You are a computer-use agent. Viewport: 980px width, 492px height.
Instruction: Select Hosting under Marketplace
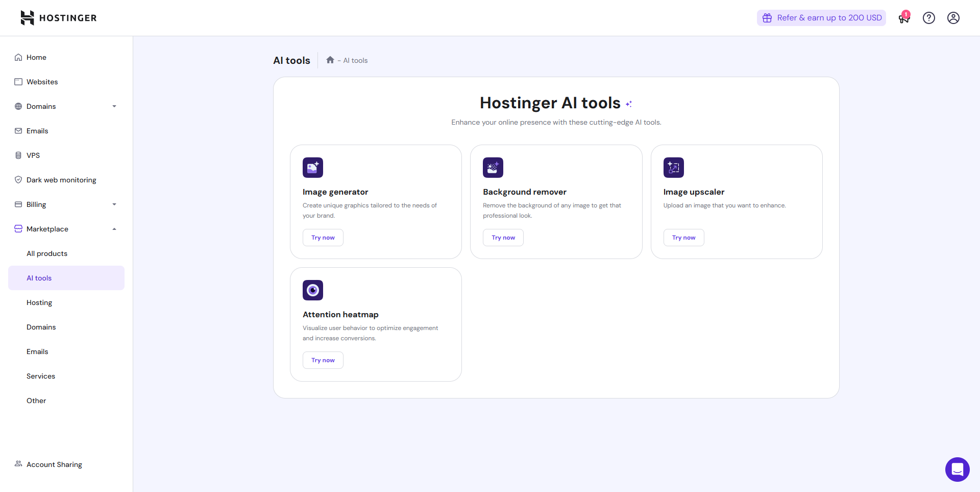tap(66, 302)
